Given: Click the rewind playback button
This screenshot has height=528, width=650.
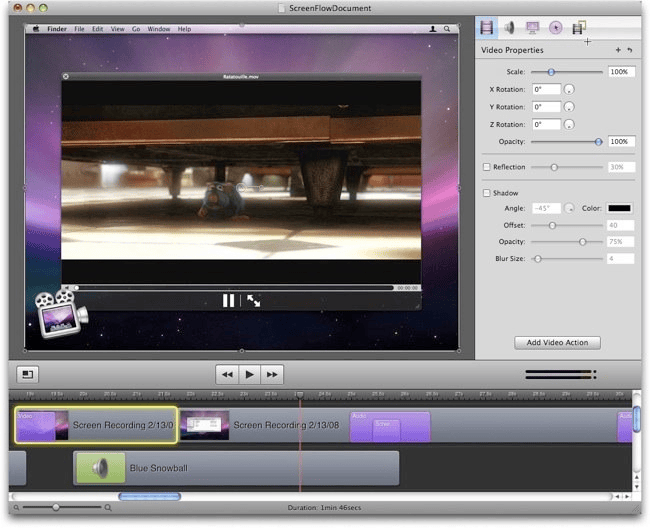Looking at the screenshot, I should click(x=227, y=375).
